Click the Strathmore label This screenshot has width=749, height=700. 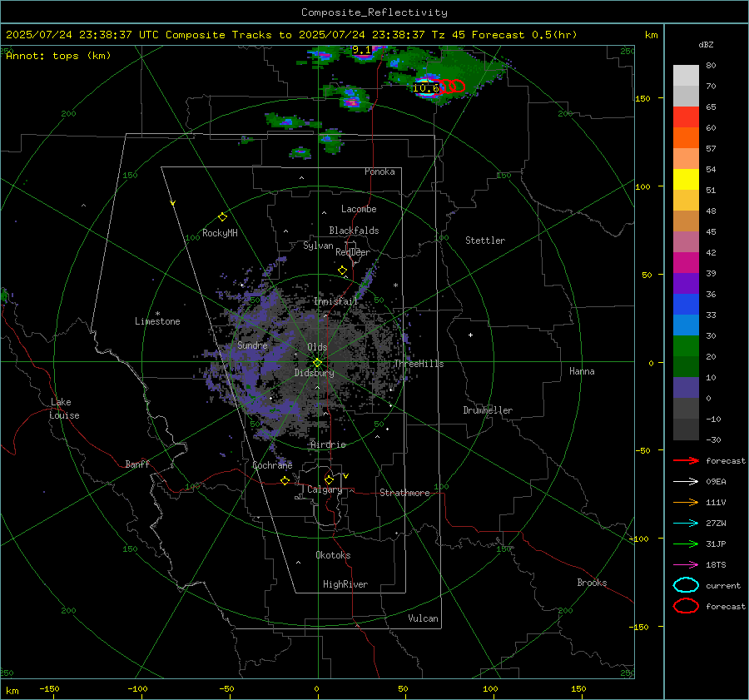(x=404, y=493)
